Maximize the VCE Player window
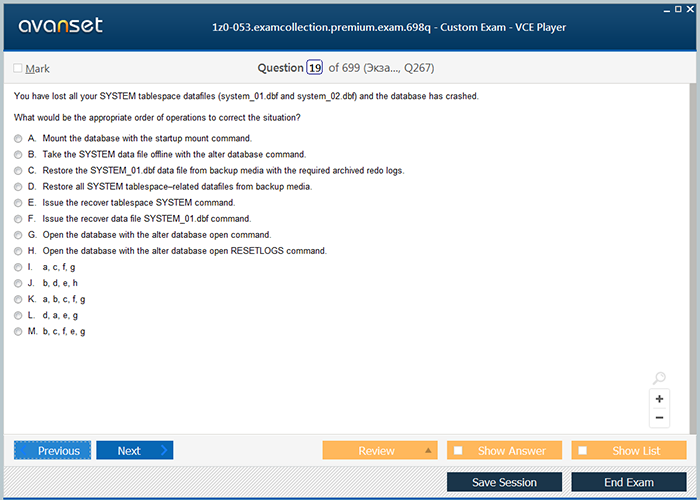This screenshot has width=700, height=500. pyautogui.click(x=678, y=9)
